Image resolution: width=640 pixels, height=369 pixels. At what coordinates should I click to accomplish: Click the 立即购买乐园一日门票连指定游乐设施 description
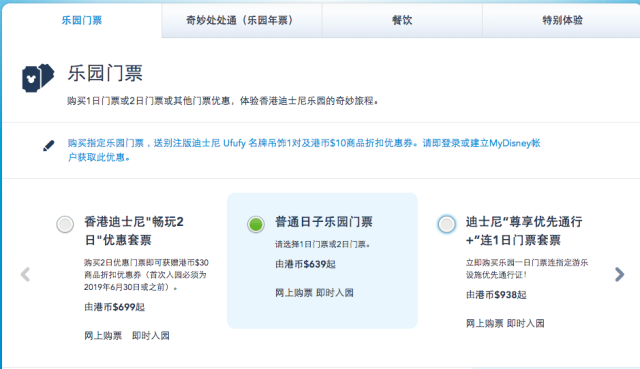(527, 269)
